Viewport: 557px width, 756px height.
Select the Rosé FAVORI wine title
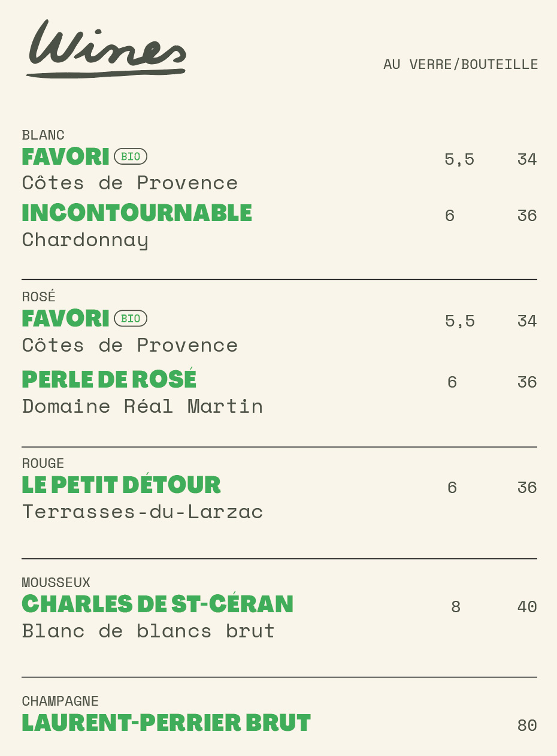coord(66,319)
